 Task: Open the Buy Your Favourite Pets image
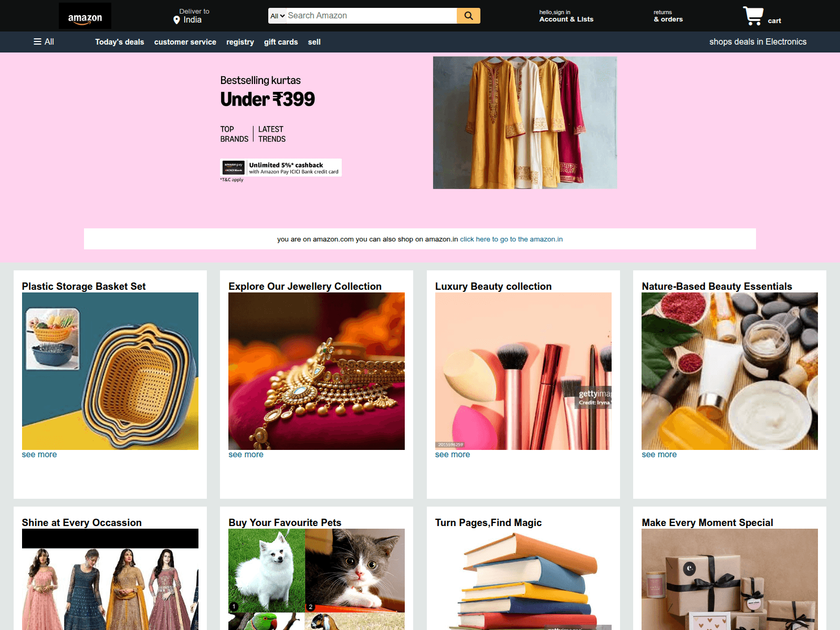tap(317, 580)
